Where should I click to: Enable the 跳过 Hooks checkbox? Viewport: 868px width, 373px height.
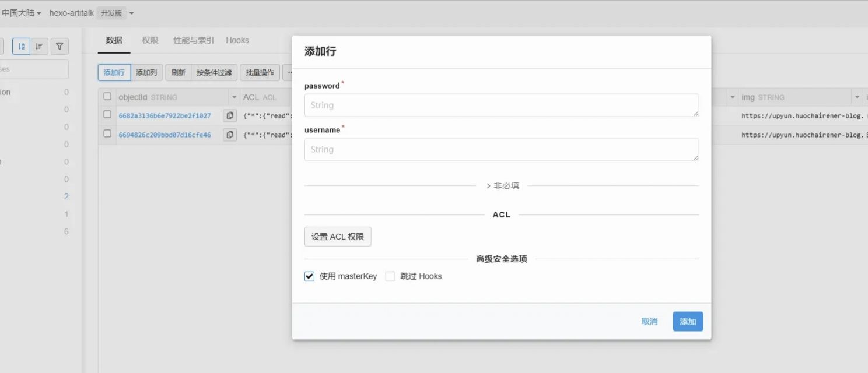(390, 276)
